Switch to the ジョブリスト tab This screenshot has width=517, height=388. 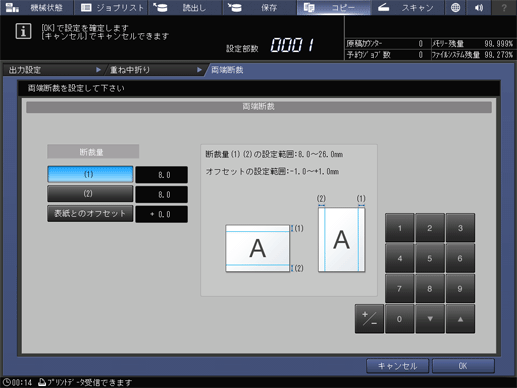click(x=111, y=8)
